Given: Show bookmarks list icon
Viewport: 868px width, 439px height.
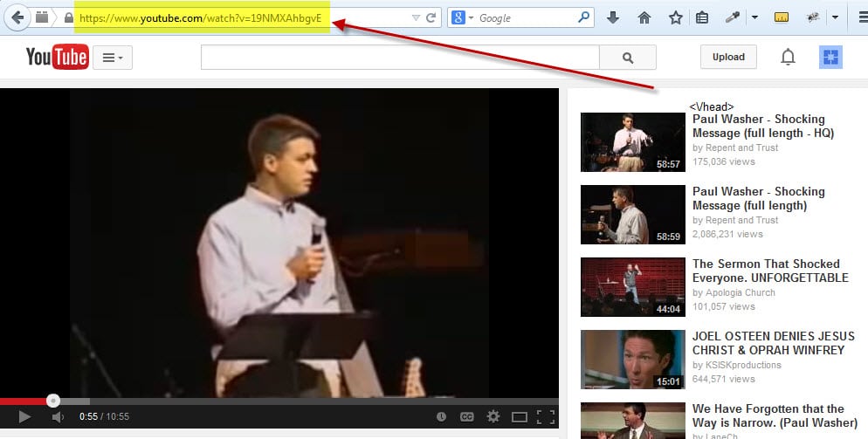Looking at the screenshot, I should click(x=702, y=17).
